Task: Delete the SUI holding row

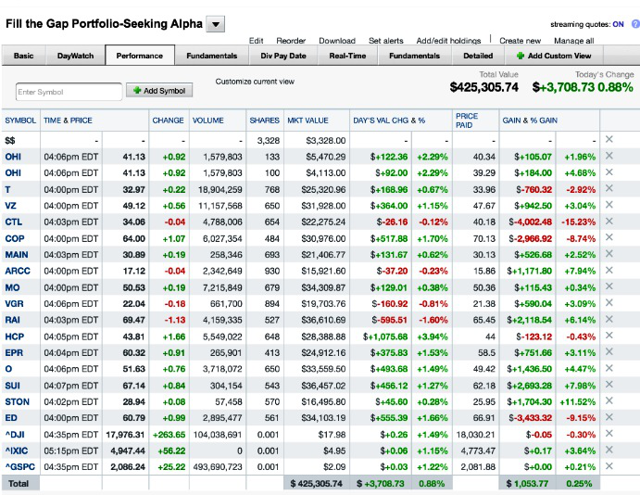Action: point(609,384)
